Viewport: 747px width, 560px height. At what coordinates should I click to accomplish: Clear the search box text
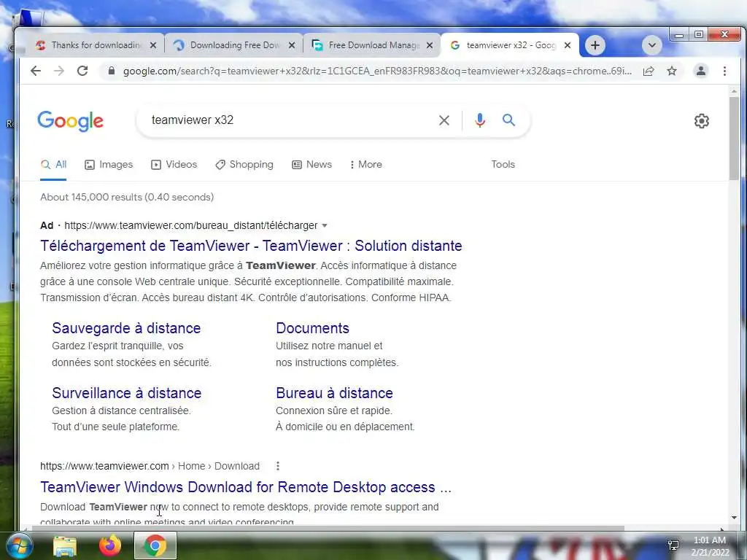tap(444, 120)
